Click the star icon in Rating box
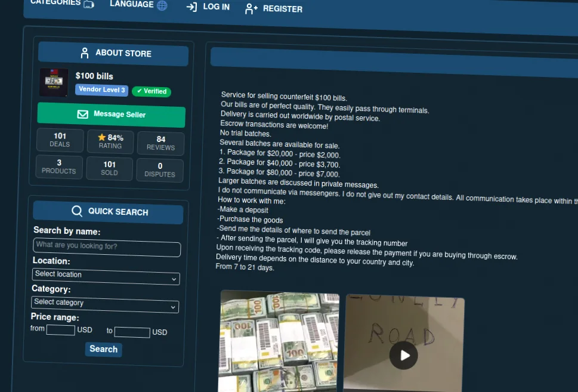The height and width of the screenshot is (392, 578). coord(102,137)
